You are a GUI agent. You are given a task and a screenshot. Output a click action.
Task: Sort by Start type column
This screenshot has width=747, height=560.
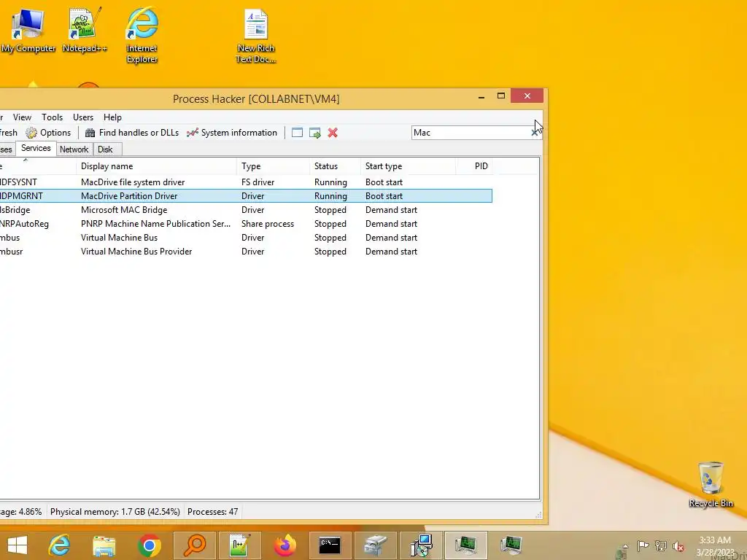tap(409, 166)
